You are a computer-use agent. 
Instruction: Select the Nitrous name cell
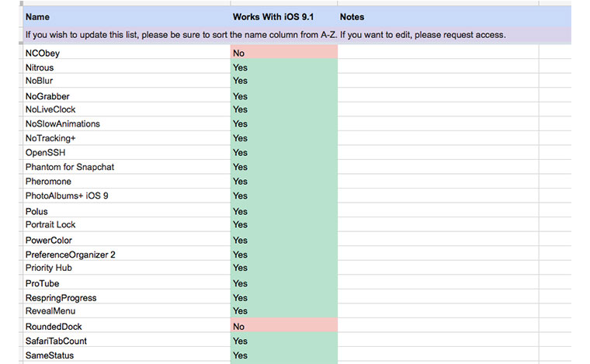pyautogui.click(x=127, y=66)
